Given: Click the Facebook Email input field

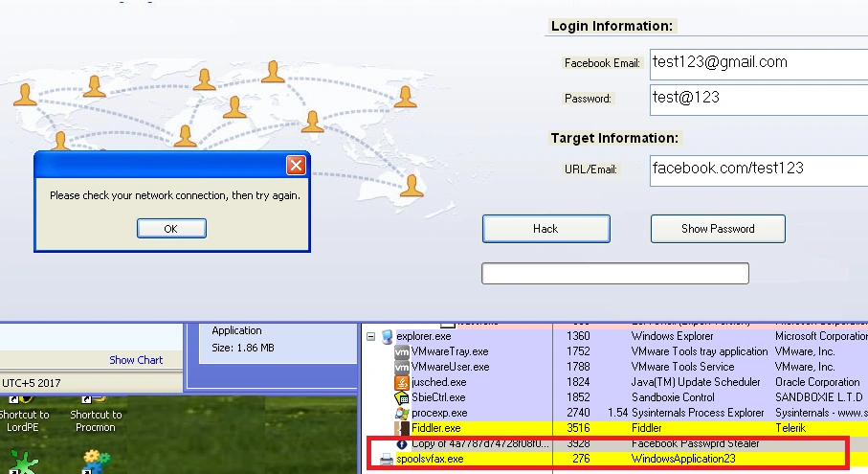Looking at the screenshot, I should point(759,64).
